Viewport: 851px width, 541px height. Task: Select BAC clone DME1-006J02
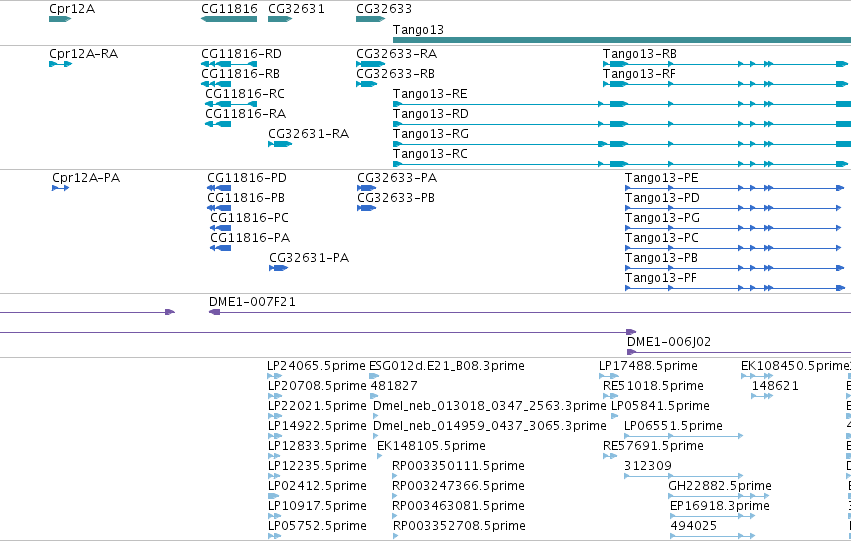[x=669, y=342]
